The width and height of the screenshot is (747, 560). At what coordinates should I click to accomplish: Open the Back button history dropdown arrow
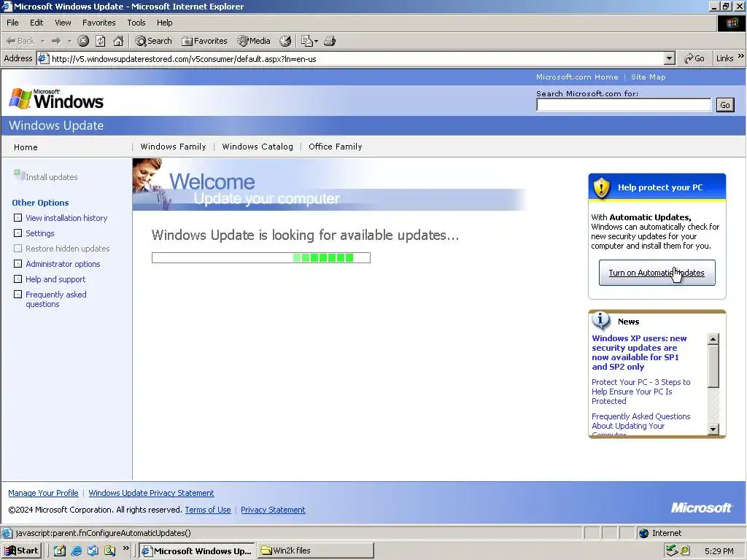tap(42, 41)
